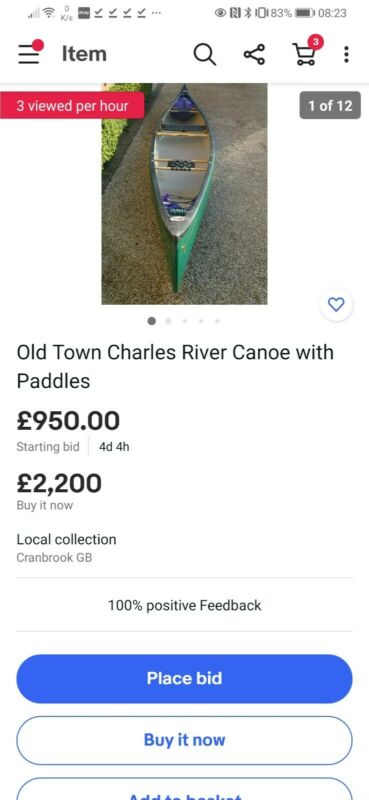The image size is (369, 800).
Task: Open Old Town Charles River Canoe title
Action: [x=175, y=366]
